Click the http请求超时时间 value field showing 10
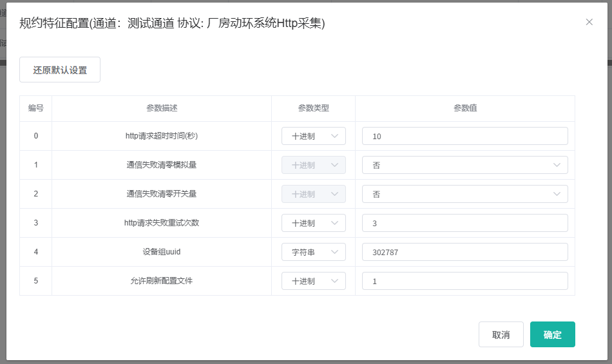Image resolution: width=612 pixels, height=364 pixels. pos(464,136)
